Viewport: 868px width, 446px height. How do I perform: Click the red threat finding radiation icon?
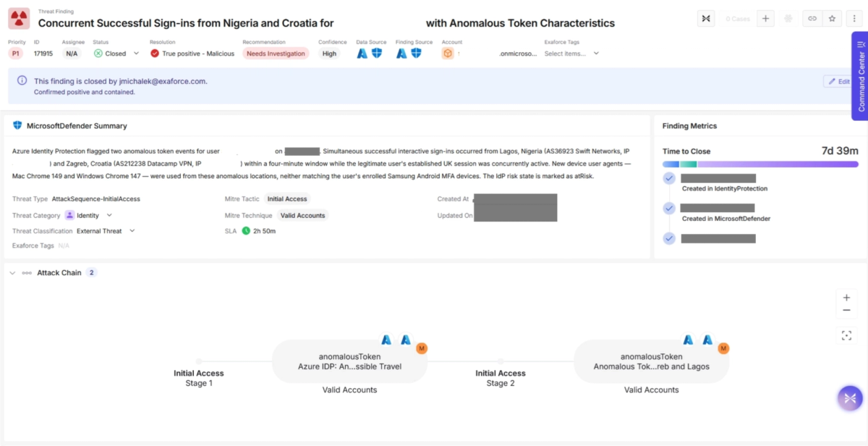[x=19, y=19]
